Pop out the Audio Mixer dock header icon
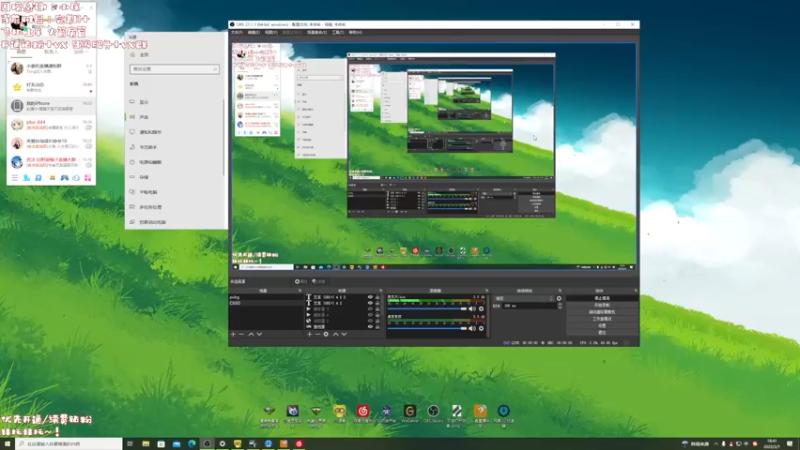Viewport: 800px width, 450px height. pyautogui.click(x=486, y=291)
